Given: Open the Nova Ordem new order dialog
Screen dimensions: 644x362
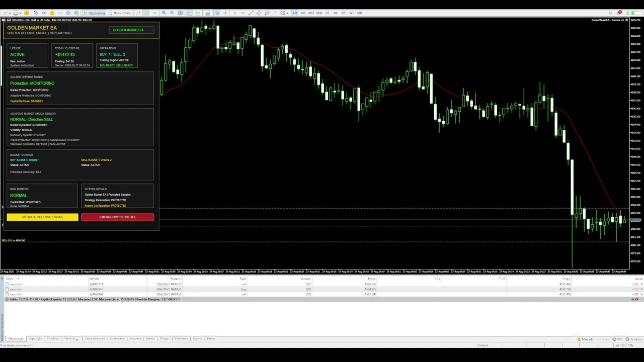Looking at the screenshot, I should click(x=119, y=13).
